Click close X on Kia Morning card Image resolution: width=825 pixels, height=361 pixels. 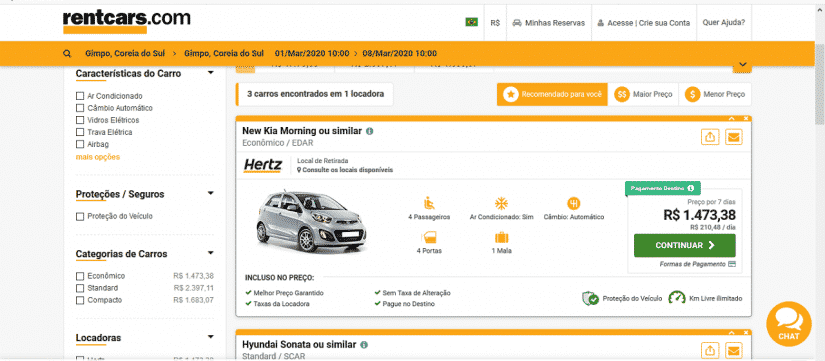(x=746, y=118)
